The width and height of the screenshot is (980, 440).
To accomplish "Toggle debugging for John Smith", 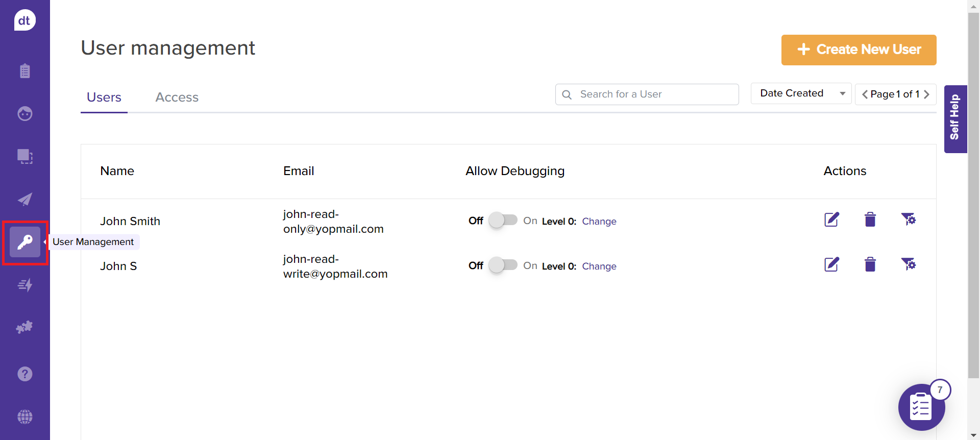I will coord(503,221).
